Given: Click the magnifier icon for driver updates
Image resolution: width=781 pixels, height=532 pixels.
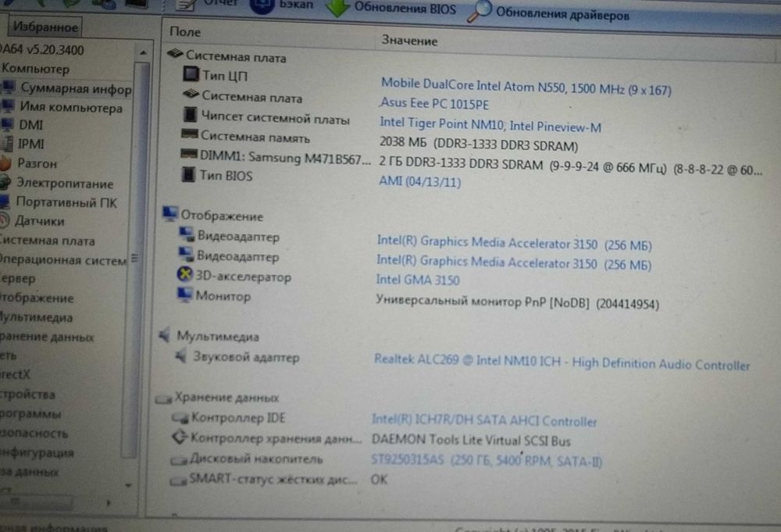Looking at the screenshot, I should (480, 11).
